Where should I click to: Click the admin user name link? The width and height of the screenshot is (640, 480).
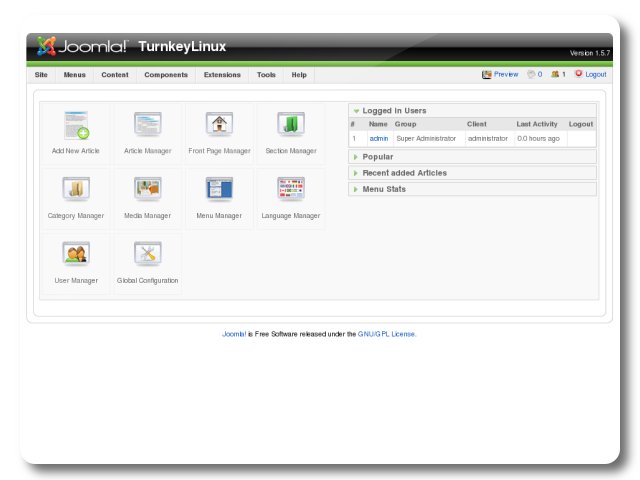tap(378, 138)
